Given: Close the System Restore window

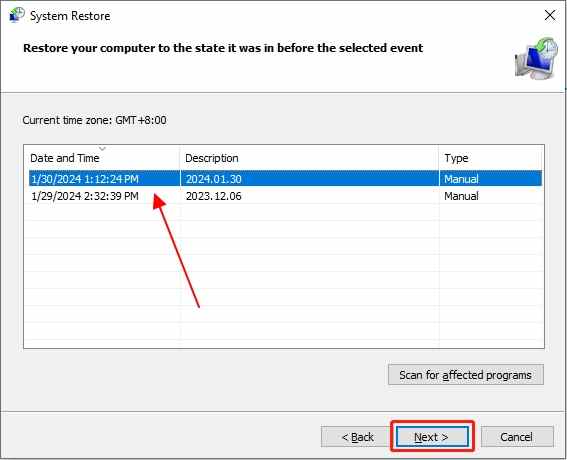Looking at the screenshot, I should pyautogui.click(x=550, y=16).
